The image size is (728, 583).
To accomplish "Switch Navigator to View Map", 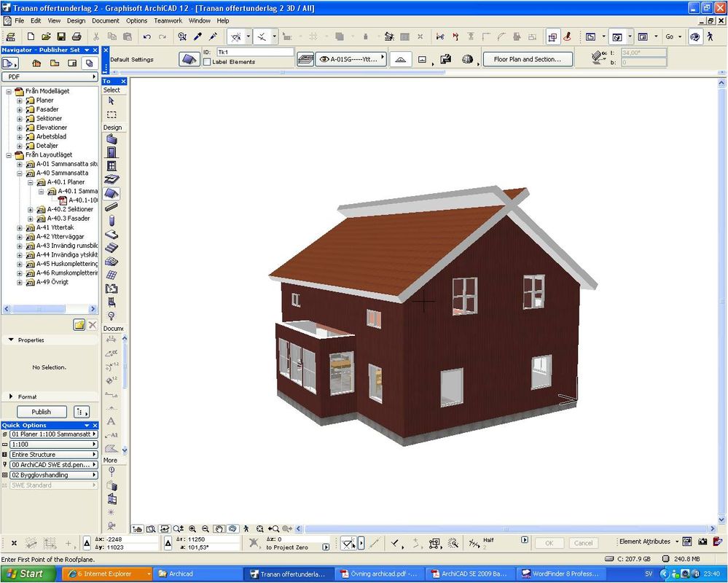I will click(55, 63).
